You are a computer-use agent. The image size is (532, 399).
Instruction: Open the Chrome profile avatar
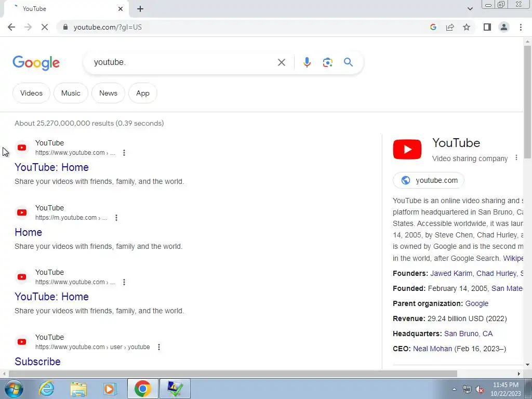[x=504, y=27]
